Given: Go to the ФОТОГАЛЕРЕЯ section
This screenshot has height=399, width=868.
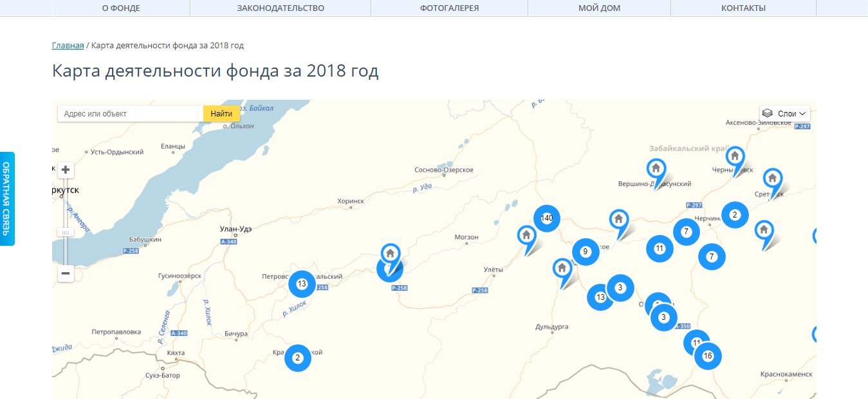Looking at the screenshot, I should (x=449, y=8).
